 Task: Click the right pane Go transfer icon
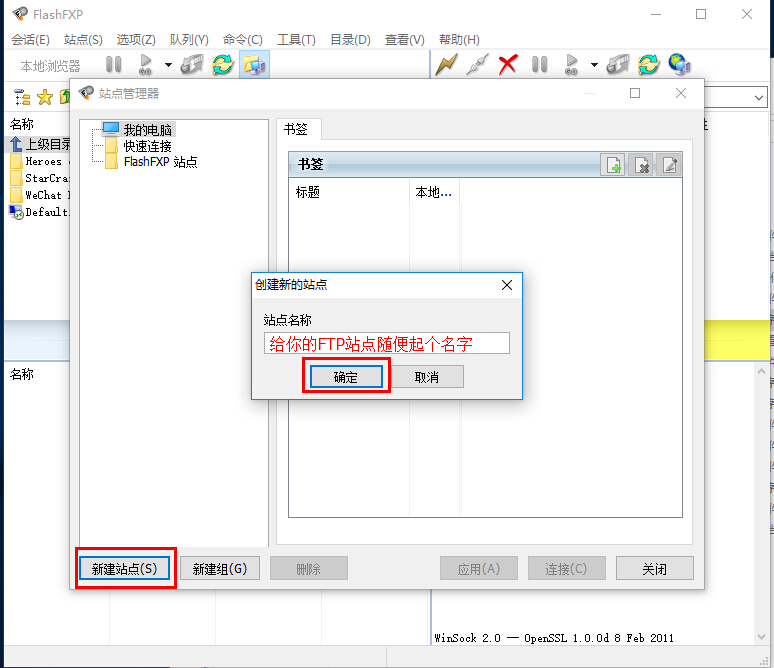(571, 65)
